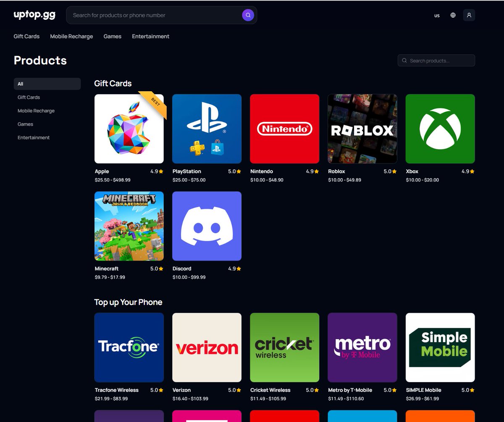504x422 pixels.
Task: Open the SIMPLE Mobile thumbnail
Action: pos(440,348)
